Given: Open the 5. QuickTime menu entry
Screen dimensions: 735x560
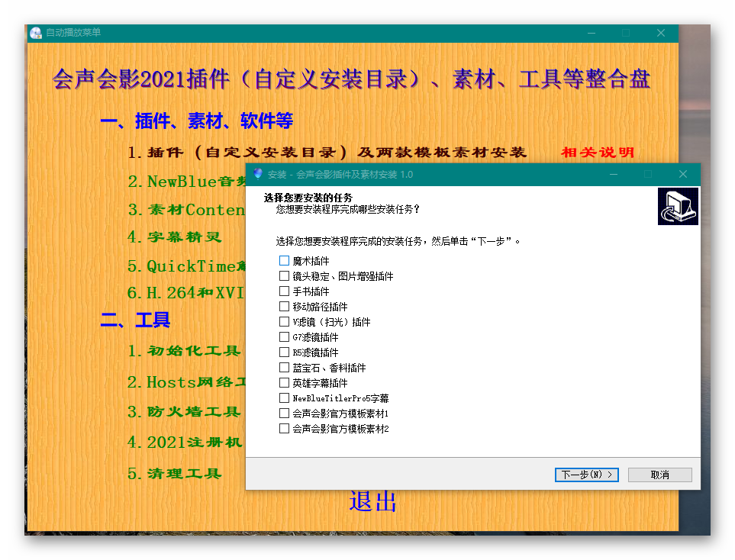Looking at the screenshot, I should click(186, 266).
